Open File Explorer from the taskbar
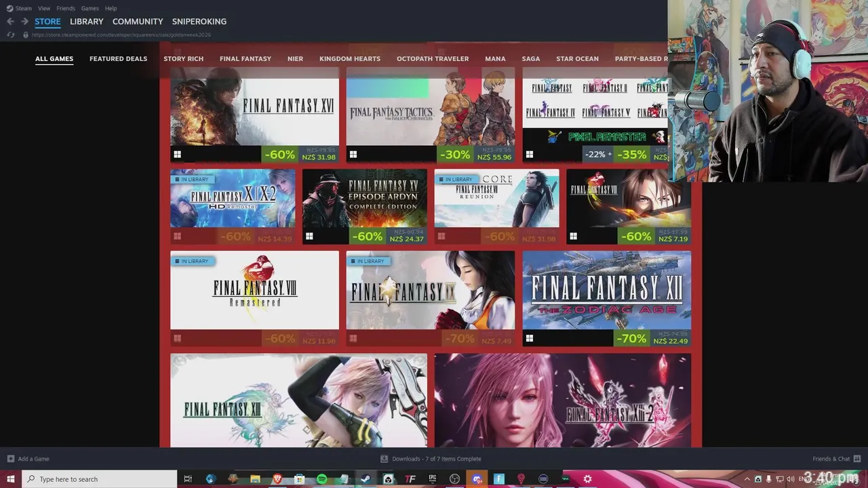868x488 pixels. (x=255, y=479)
